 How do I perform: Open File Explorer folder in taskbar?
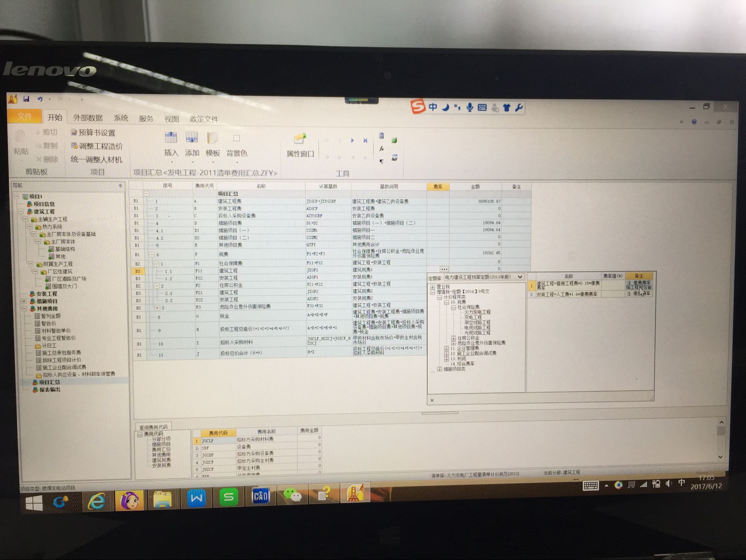click(x=162, y=499)
